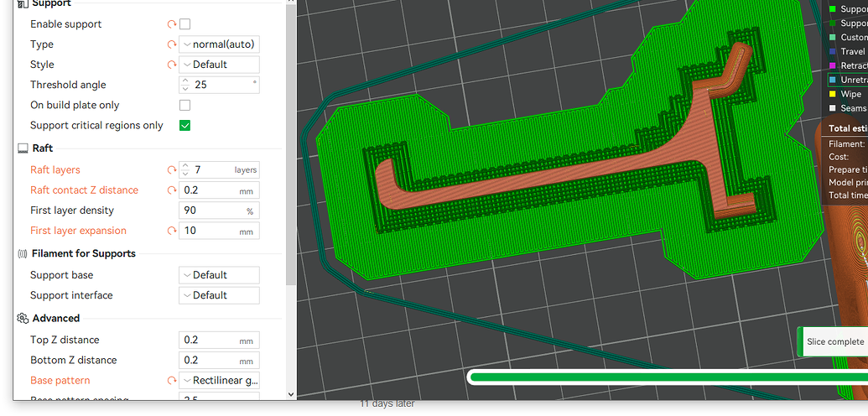
Task: Reset the Raft contact Z distance
Action: click(x=172, y=190)
